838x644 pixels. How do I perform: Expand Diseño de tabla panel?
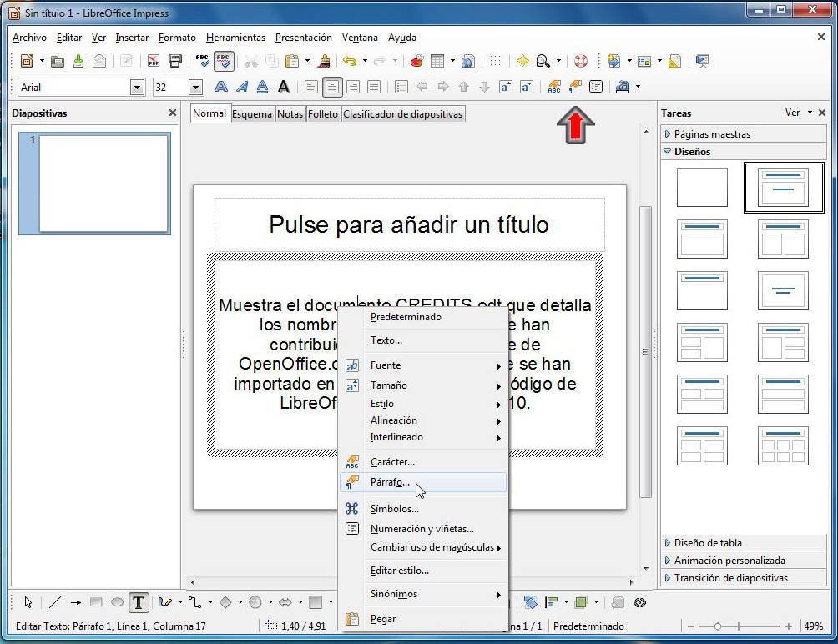pos(744,543)
